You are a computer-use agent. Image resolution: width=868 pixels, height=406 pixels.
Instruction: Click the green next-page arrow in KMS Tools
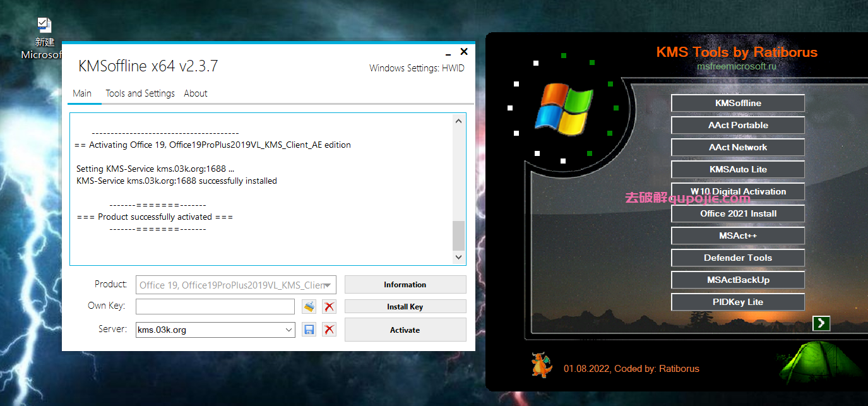[x=821, y=323]
